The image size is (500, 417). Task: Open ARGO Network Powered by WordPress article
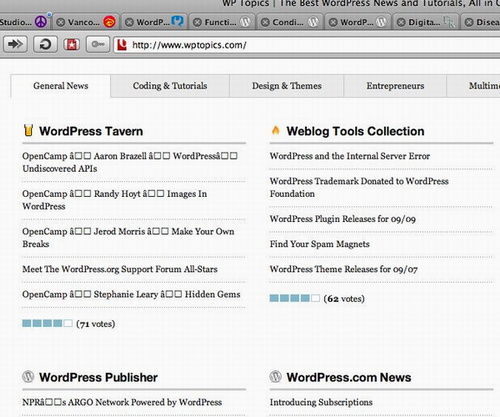(x=122, y=402)
